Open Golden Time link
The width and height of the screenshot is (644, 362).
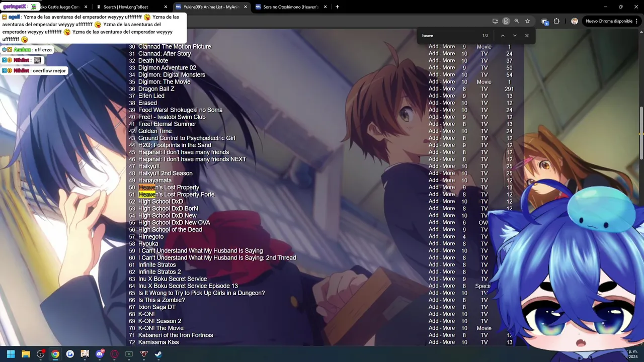pos(155,131)
